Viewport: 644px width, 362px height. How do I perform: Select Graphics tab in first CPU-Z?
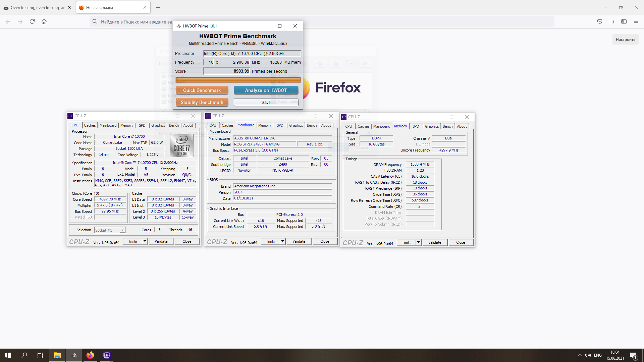[158, 125]
